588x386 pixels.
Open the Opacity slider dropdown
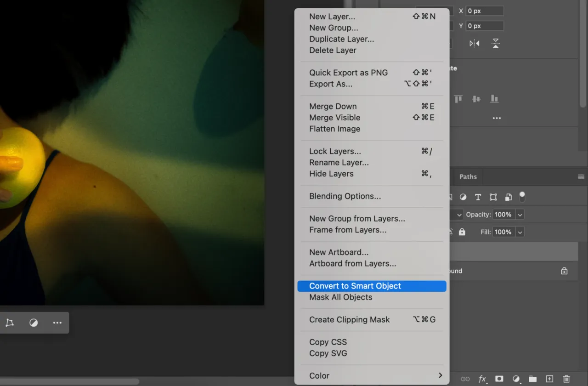[520, 215]
